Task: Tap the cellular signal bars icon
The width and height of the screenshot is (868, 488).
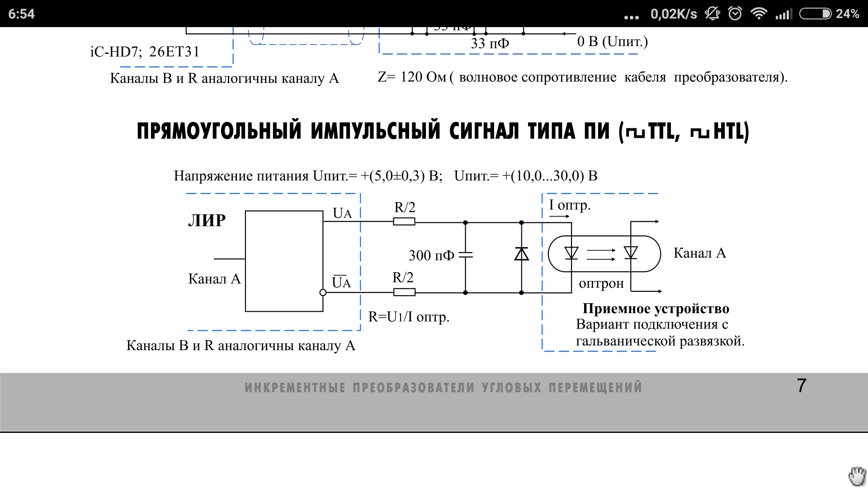Action: click(x=784, y=14)
